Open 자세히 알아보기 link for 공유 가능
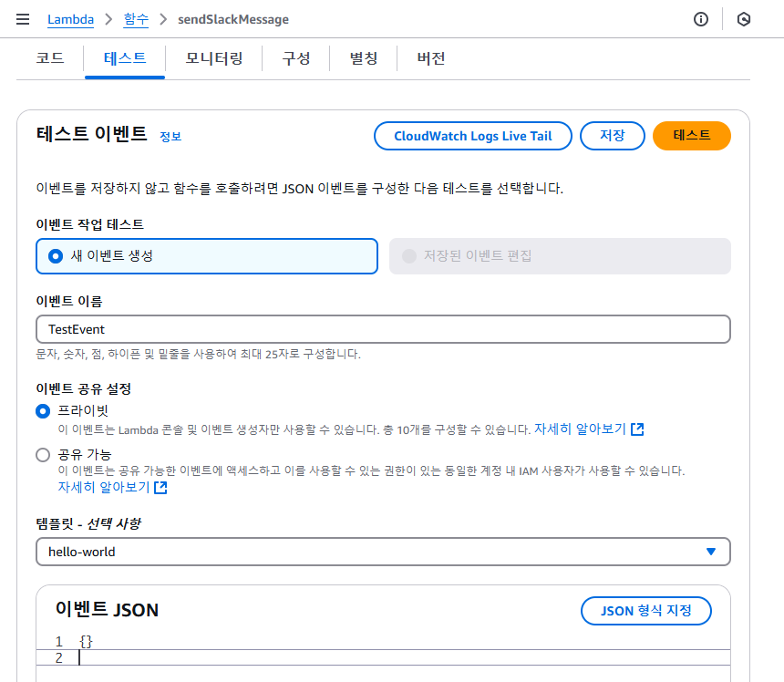 point(104,487)
